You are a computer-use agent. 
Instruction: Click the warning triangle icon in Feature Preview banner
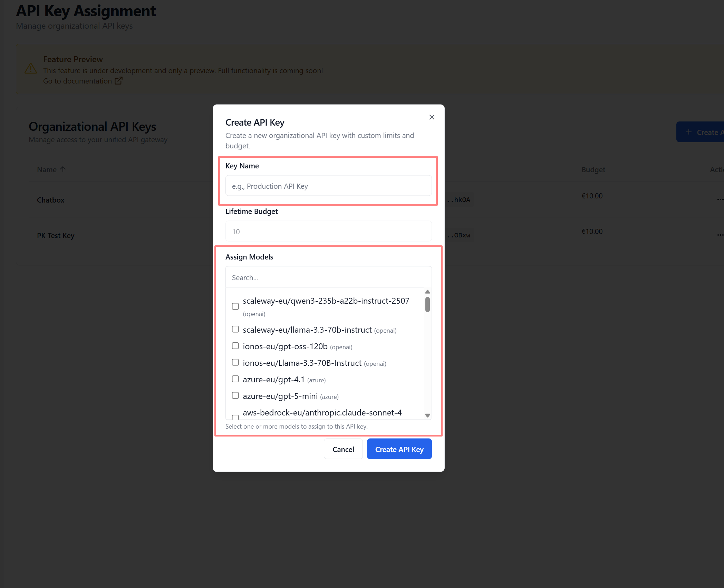[x=30, y=69]
